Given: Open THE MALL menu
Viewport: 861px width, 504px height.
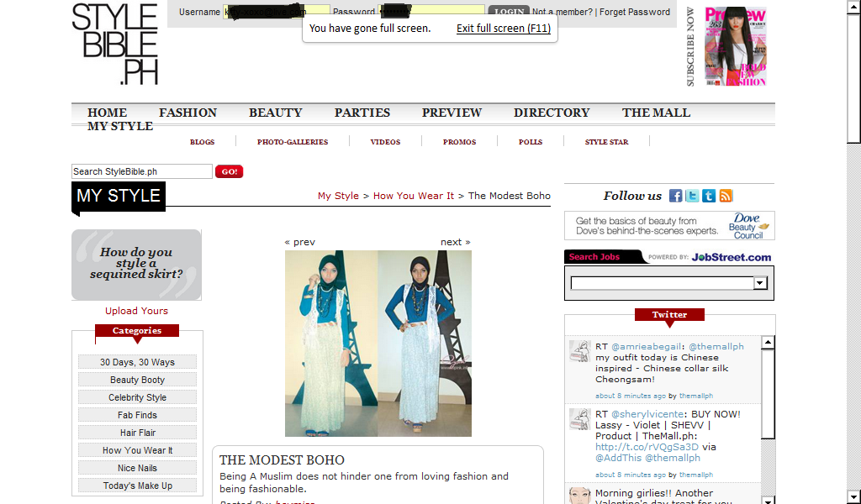Looking at the screenshot, I should pyautogui.click(x=656, y=113).
